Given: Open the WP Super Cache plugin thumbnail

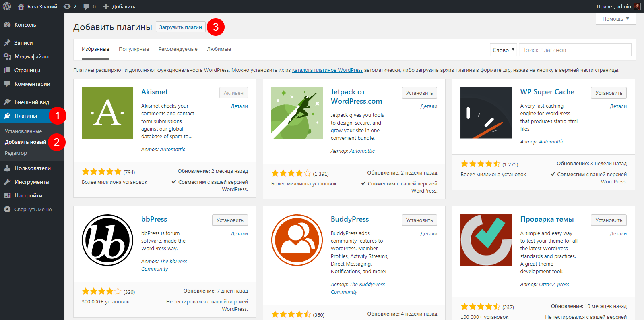Looking at the screenshot, I should tap(486, 113).
